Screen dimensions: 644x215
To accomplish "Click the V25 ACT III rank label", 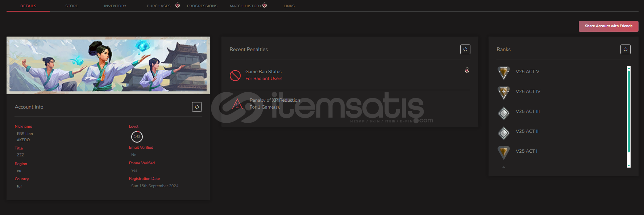I will point(528,111).
